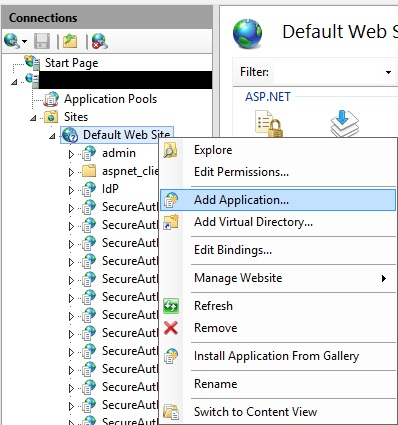The height and width of the screenshot is (425, 398).
Task: Open the Application Pools node
Action: pyautogui.click(x=110, y=99)
